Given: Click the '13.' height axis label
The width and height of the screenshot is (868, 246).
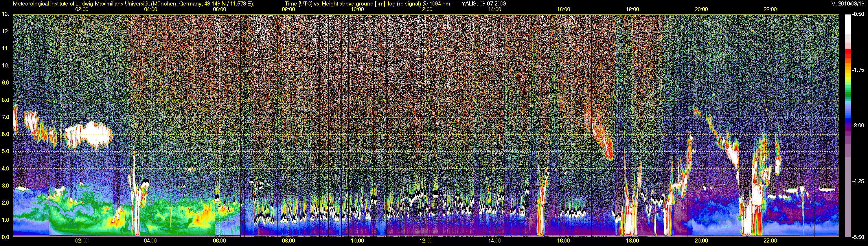Looking at the screenshot, I should point(5,14).
